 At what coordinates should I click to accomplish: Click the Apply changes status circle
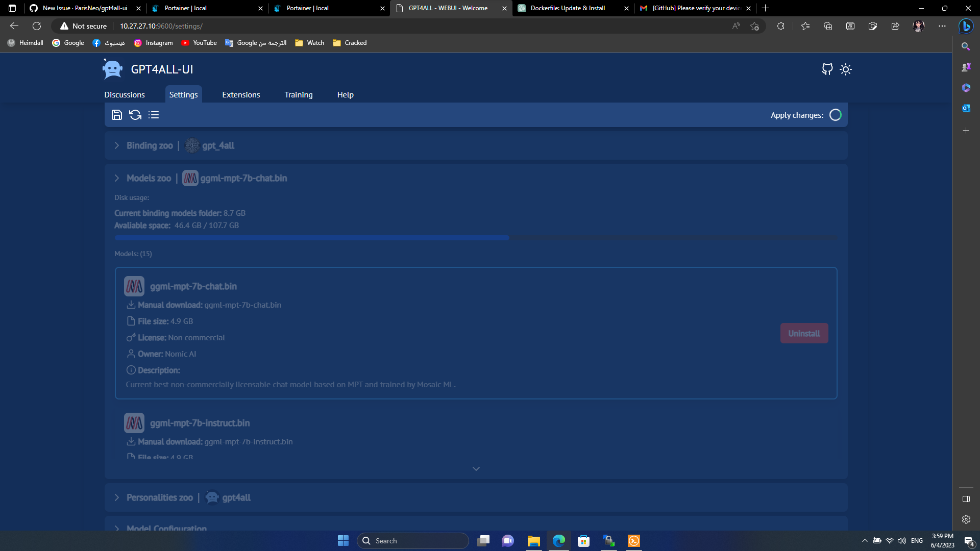836,115
